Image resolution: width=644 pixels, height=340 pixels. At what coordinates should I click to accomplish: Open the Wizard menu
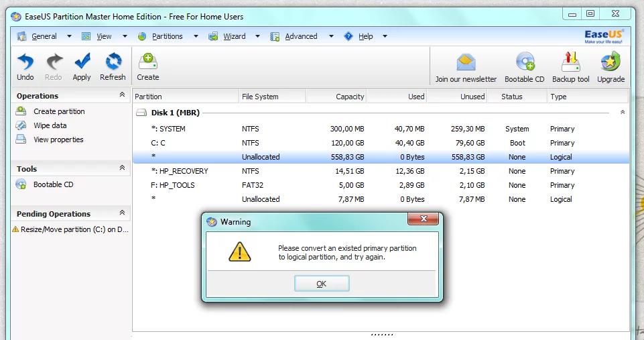234,36
